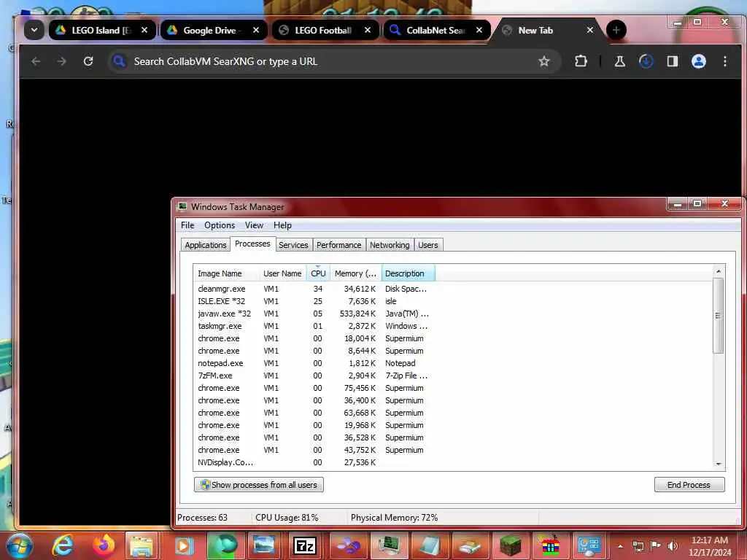Open Task Manager View menu
Viewport: 747px width, 560px height.
(x=254, y=225)
